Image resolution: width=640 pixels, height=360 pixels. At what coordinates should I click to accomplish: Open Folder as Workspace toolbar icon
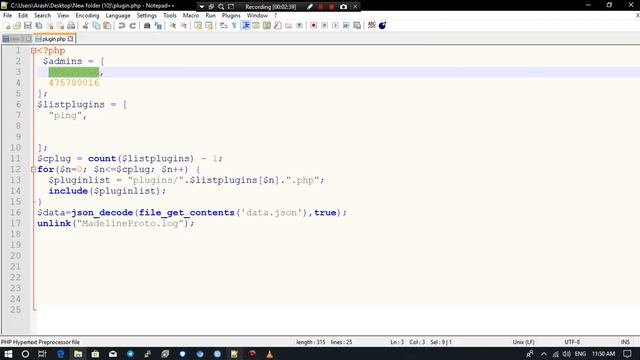pyautogui.click(x=289, y=26)
